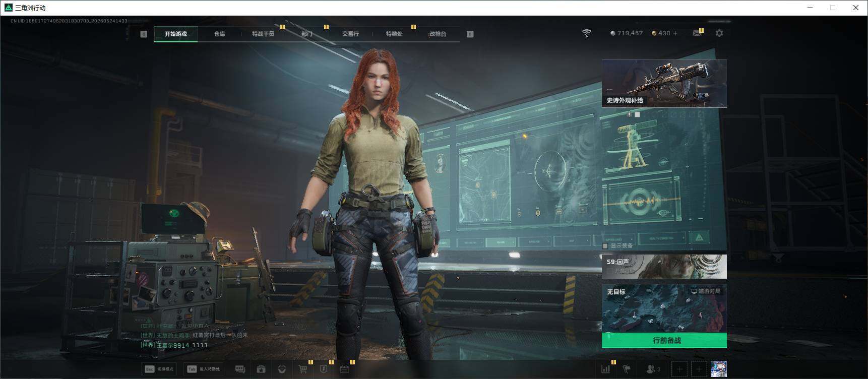
Task: Click the heart badge icon in bottom bar
Action: click(282, 369)
